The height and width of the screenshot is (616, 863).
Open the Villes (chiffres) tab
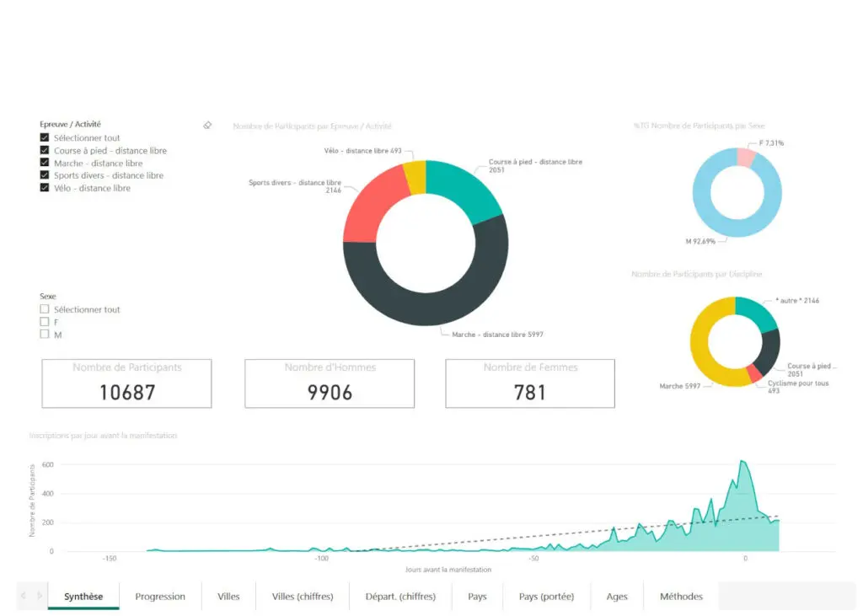[x=303, y=597]
